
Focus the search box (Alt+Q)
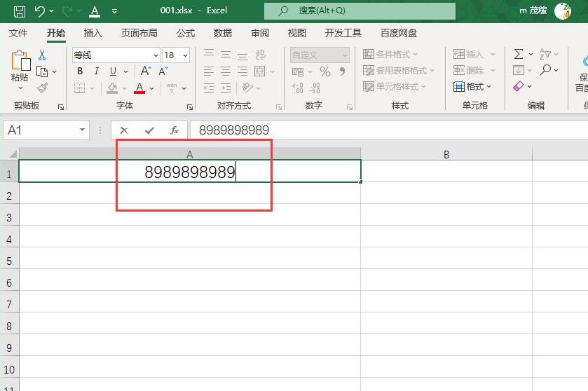(x=360, y=11)
